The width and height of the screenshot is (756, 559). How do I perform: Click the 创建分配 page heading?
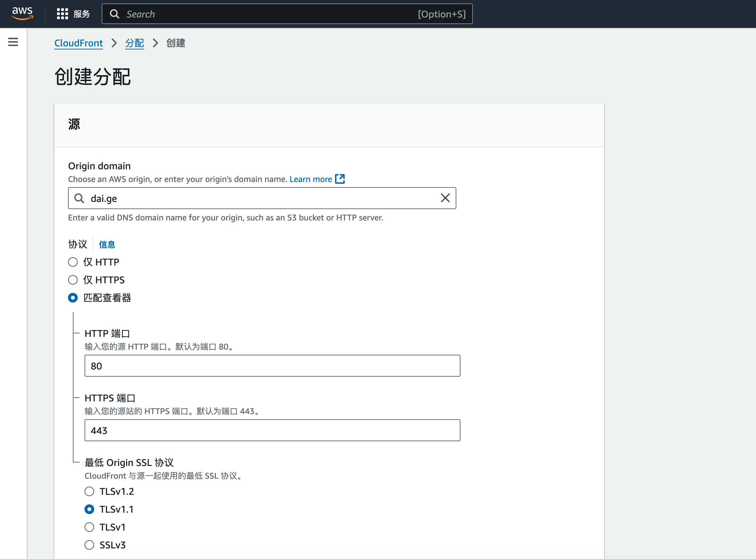[93, 76]
